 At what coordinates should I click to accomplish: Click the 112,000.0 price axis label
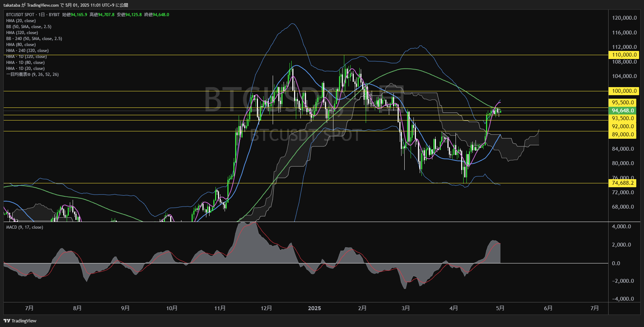point(624,47)
